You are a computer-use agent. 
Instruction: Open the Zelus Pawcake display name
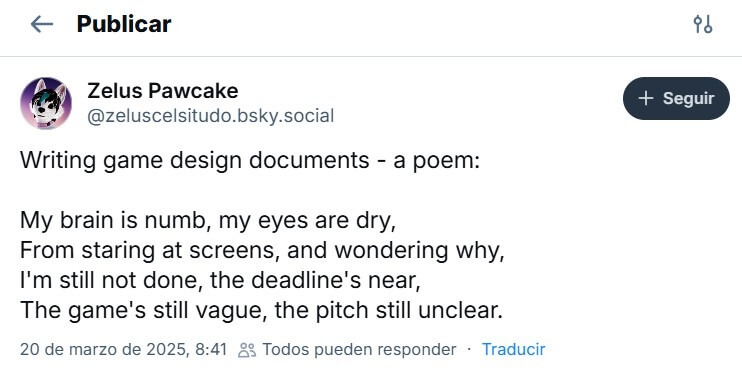(x=163, y=90)
